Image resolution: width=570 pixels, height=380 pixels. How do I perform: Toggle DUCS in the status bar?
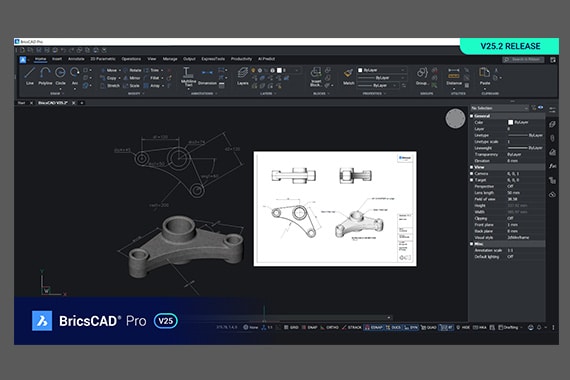tap(393, 327)
